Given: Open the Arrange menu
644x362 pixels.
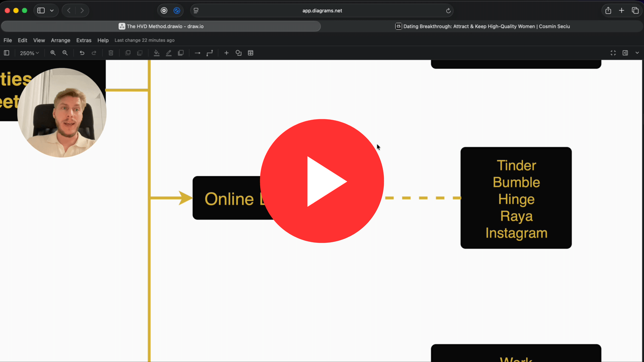Looking at the screenshot, I should click(x=61, y=40).
